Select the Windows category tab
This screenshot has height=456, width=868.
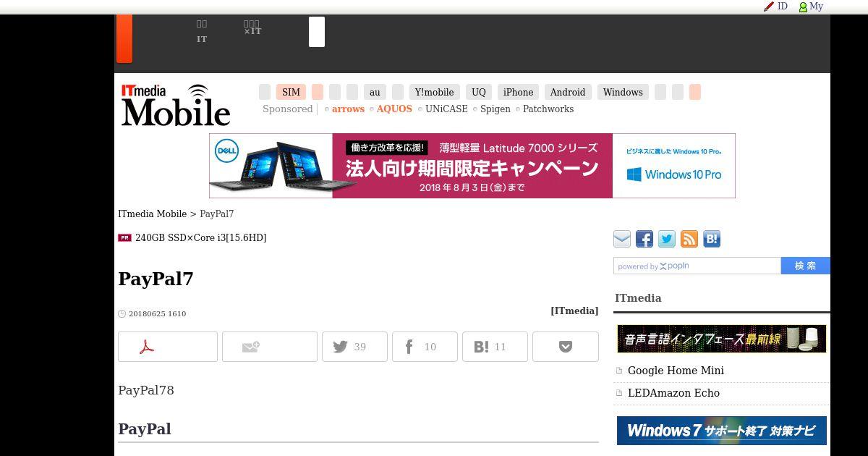(x=623, y=92)
